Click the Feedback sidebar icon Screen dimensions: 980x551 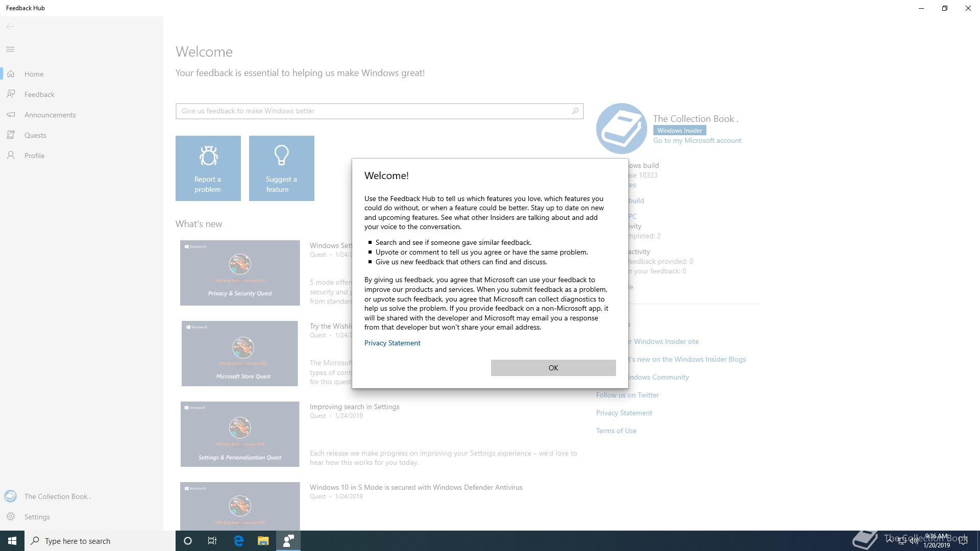[11, 94]
